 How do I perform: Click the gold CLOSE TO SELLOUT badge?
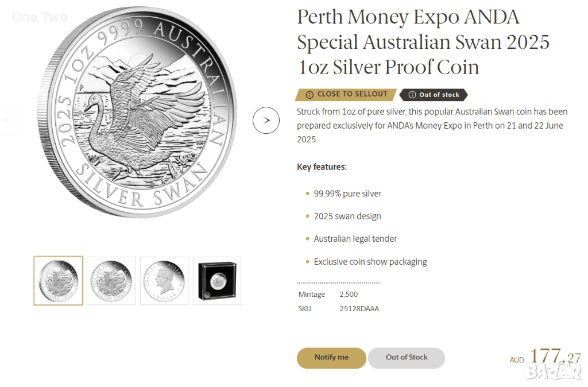pos(345,94)
